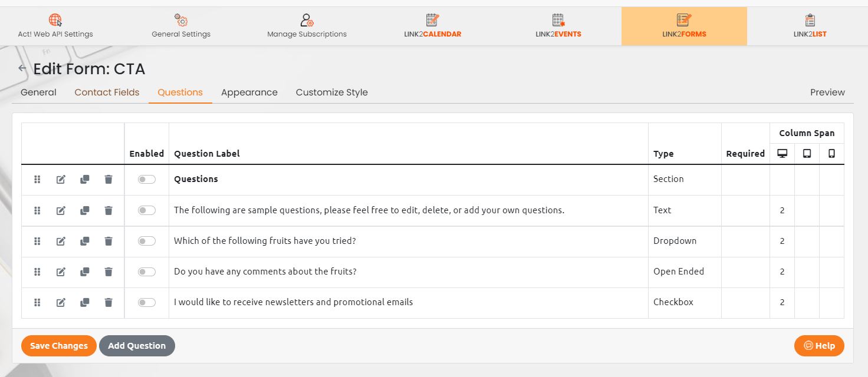Edit the 'Questions' section row

(x=61, y=180)
